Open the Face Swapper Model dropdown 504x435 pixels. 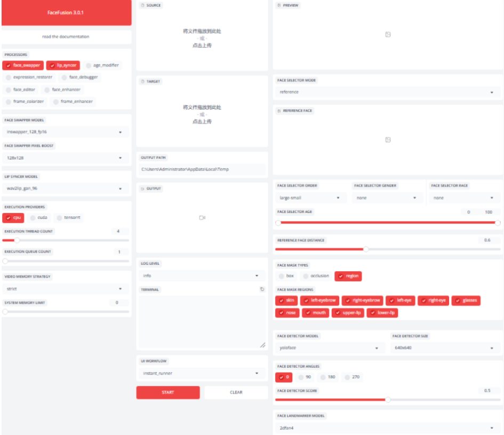66,132
